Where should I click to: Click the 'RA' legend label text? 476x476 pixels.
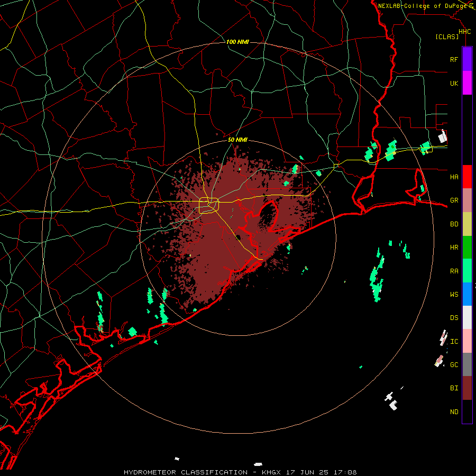(454, 271)
